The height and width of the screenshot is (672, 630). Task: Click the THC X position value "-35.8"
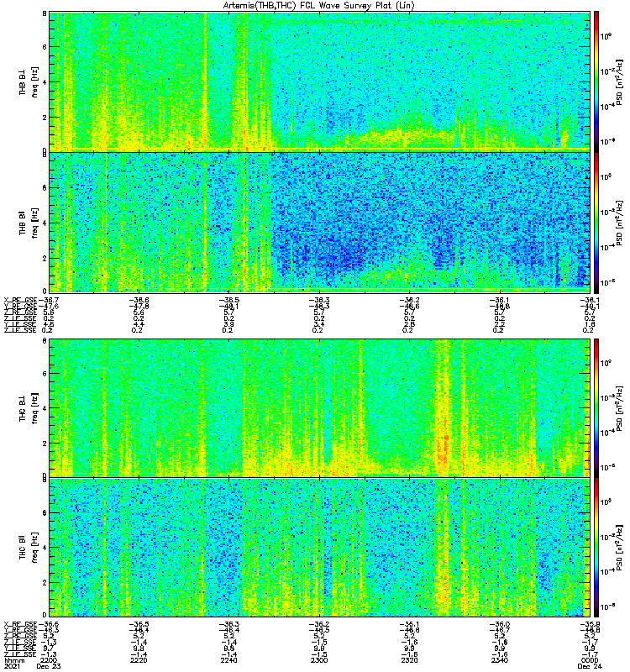point(590,624)
